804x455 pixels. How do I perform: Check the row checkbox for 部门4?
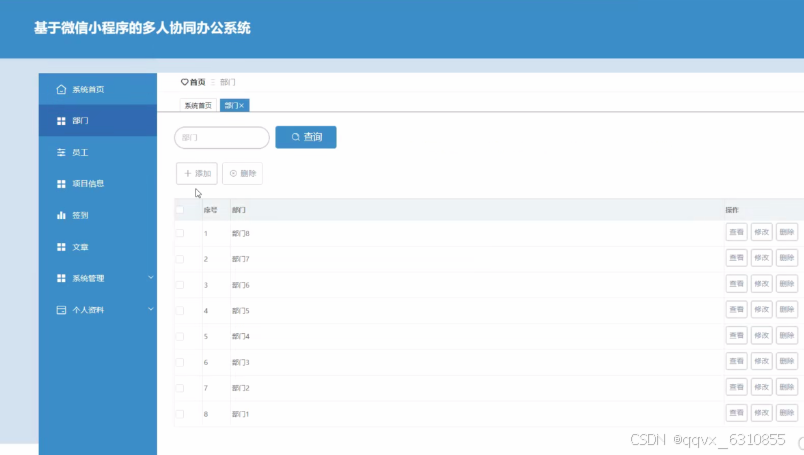click(x=180, y=337)
